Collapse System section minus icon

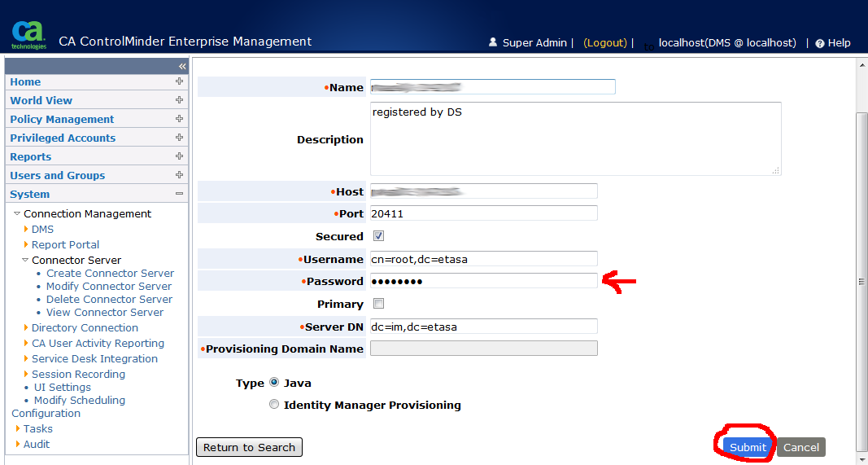[x=179, y=194]
